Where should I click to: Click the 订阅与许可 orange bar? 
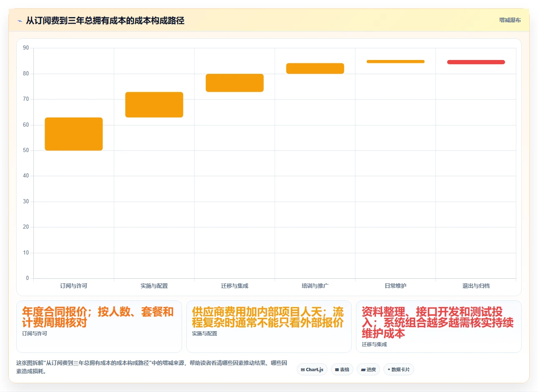click(x=74, y=134)
